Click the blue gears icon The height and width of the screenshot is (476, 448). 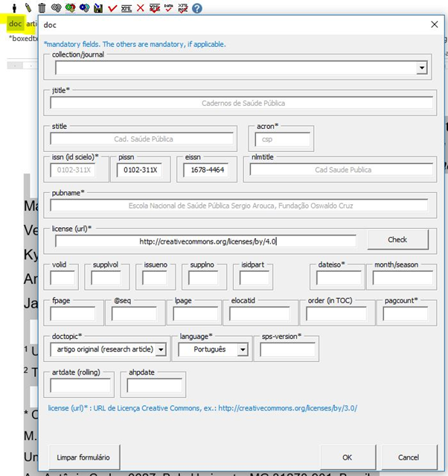84,8
